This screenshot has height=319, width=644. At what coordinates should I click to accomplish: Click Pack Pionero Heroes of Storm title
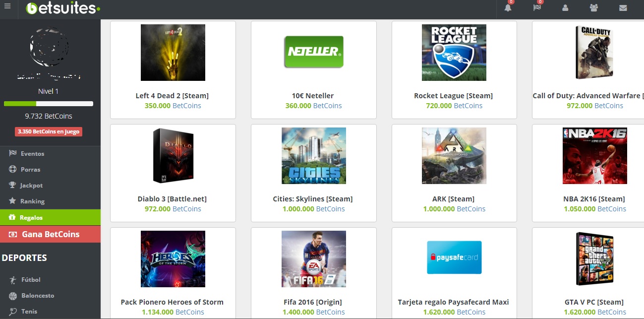172,302
